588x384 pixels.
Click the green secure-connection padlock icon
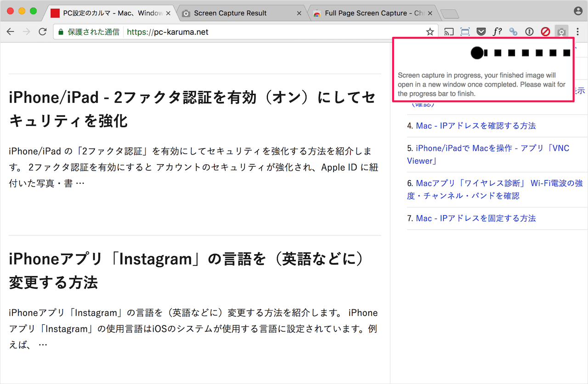point(61,32)
